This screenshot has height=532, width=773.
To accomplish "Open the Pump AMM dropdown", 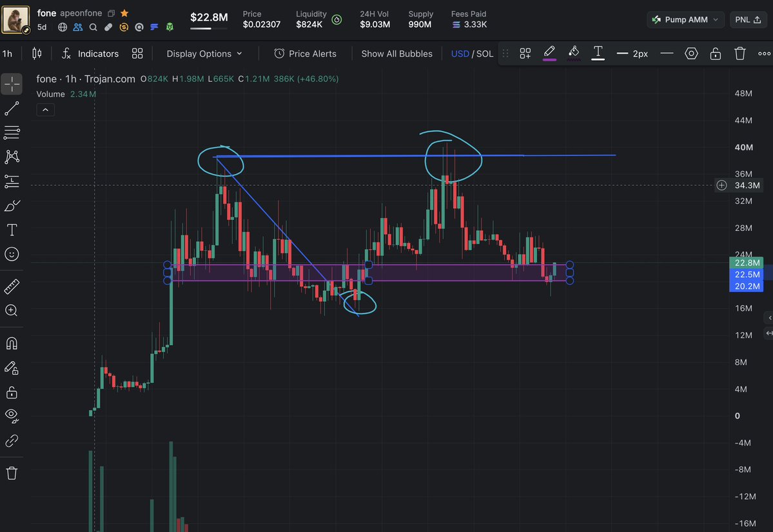I will click(685, 20).
